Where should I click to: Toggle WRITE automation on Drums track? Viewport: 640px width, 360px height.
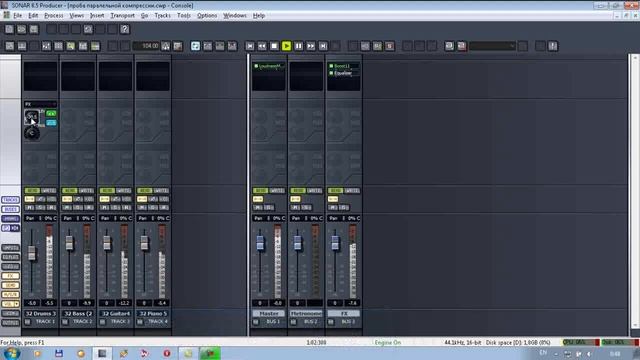tap(49, 191)
